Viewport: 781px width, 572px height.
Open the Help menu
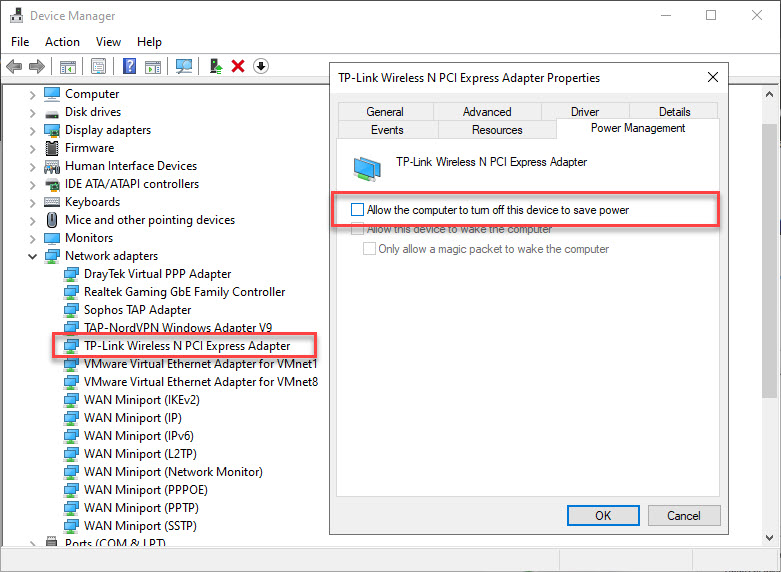[x=149, y=42]
